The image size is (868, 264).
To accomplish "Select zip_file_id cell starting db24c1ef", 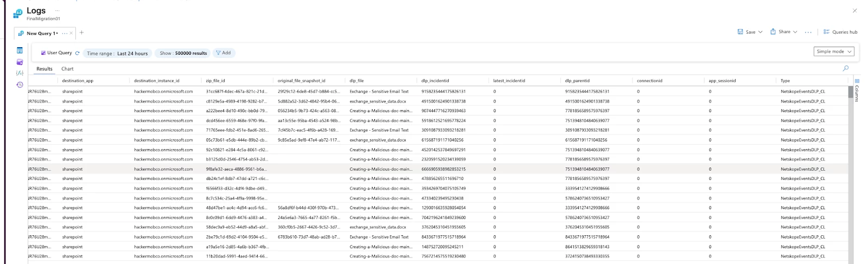I will (237, 178).
